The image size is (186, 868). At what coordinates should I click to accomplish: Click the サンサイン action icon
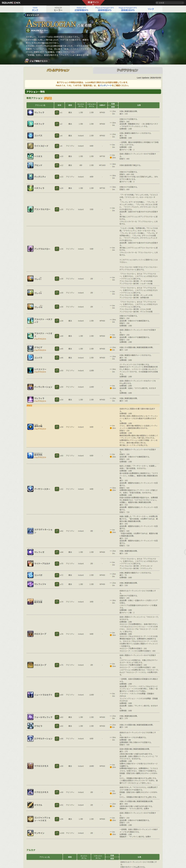pos(30,833)
